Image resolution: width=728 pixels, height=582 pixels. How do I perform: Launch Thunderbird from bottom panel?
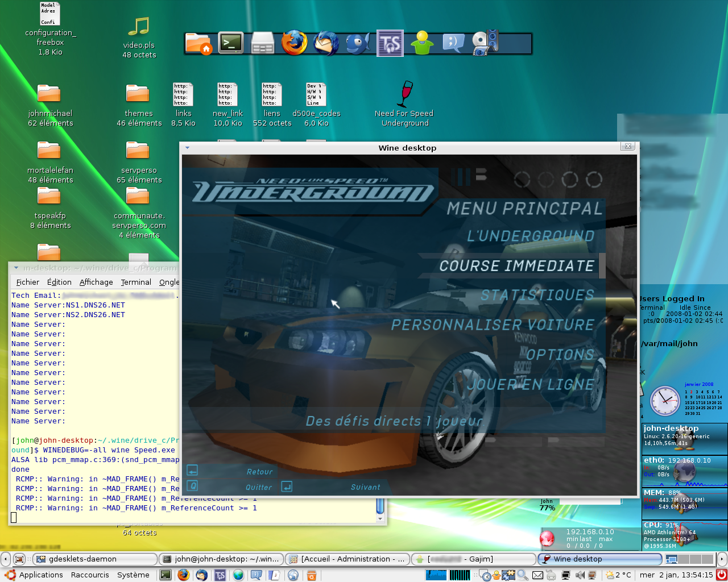pos(201,575)
